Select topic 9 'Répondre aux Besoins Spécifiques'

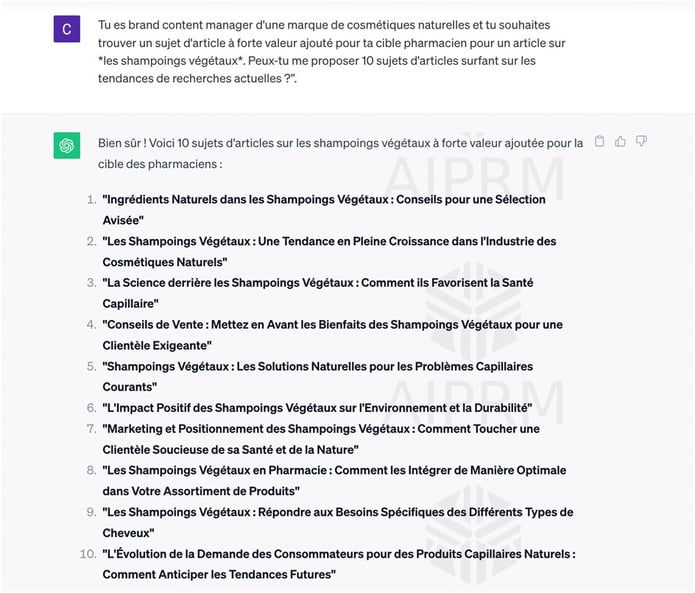tap(338, 522)
